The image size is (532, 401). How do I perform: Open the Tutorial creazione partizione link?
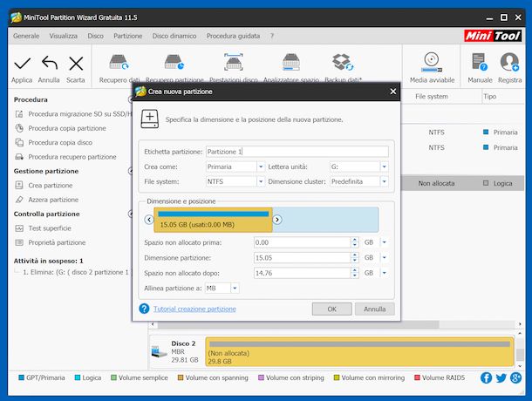click(x=194, y=309)
